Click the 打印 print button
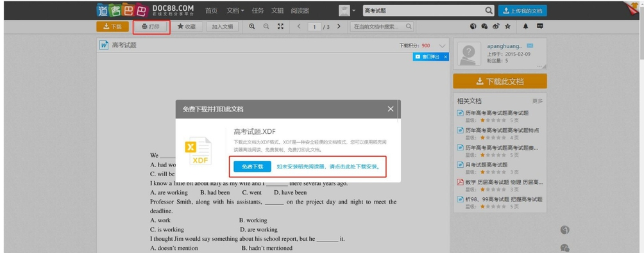Screen dimensions: 644x253 [151, 26]
